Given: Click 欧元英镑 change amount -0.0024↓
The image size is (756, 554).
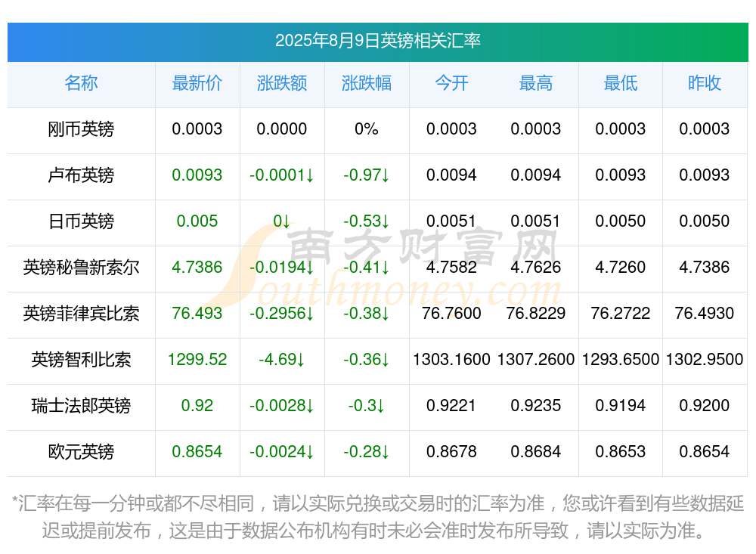Looking at the screenshot, I should tap(282, 452).
